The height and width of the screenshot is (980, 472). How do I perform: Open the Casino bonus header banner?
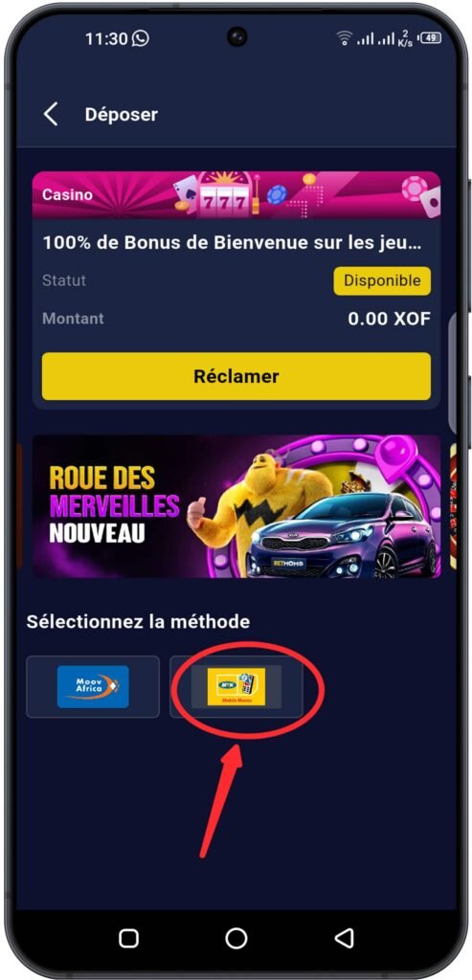236,195
